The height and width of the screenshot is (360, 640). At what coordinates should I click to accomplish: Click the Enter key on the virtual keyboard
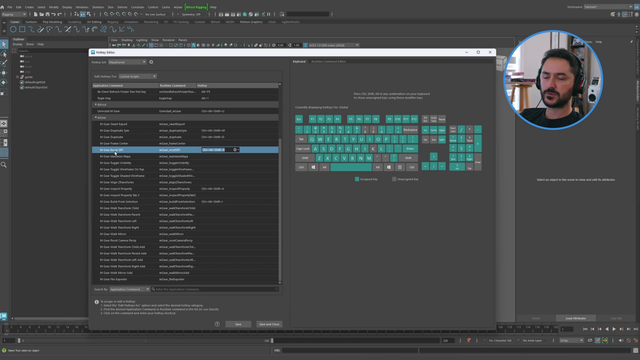410,149
